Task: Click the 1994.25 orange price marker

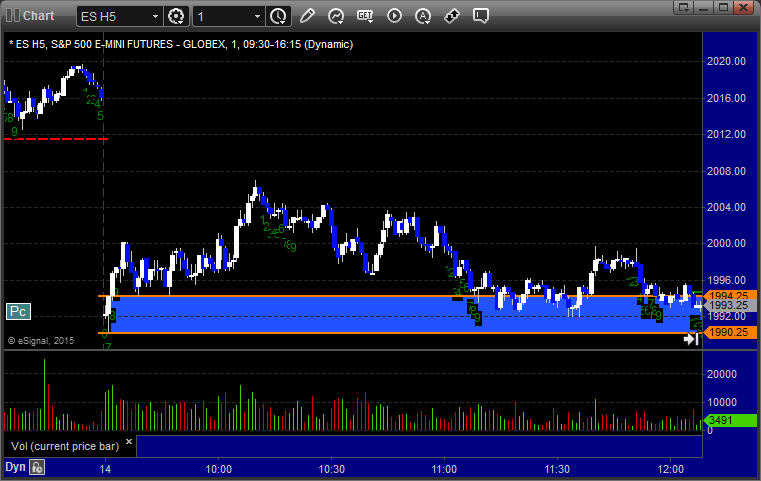Action: (729, 296)
